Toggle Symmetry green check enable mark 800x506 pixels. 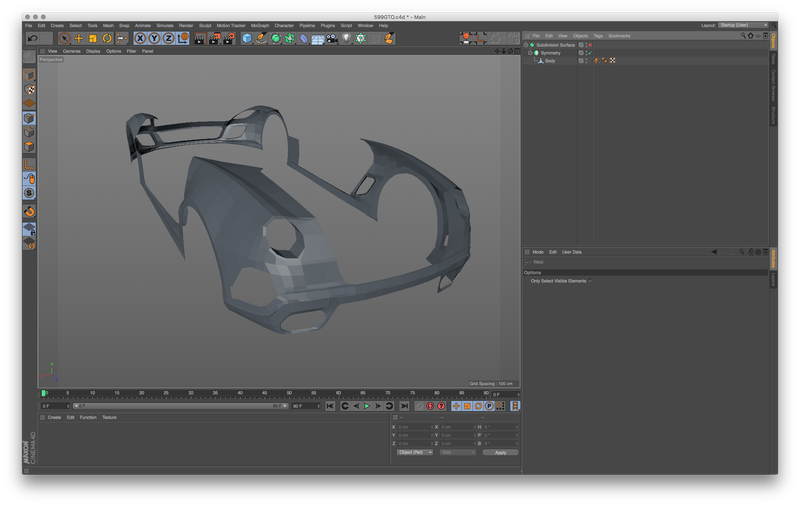590,53
